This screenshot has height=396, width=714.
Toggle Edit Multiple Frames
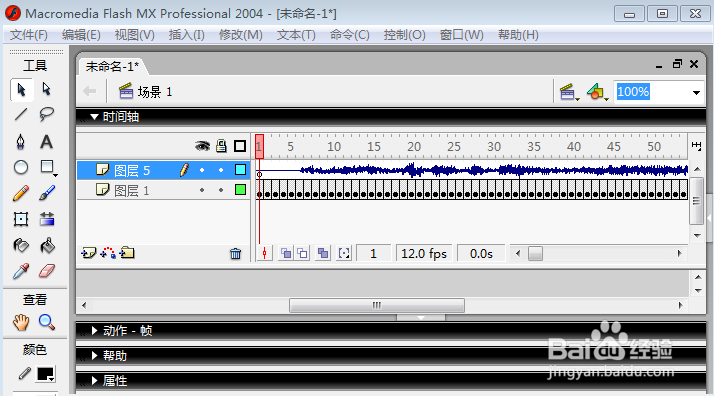pyautogui.click(x=323, y=254)
